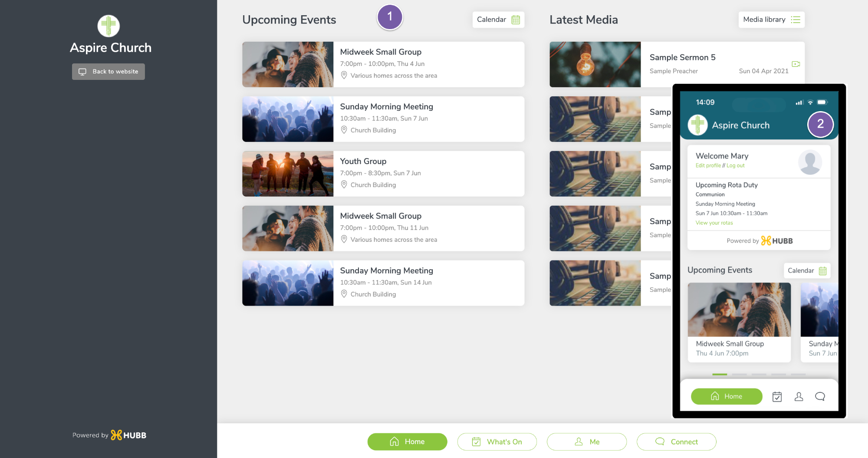
Task: Click Mary's profile avatar in mobile preview
Action: [x=810, y=162]
